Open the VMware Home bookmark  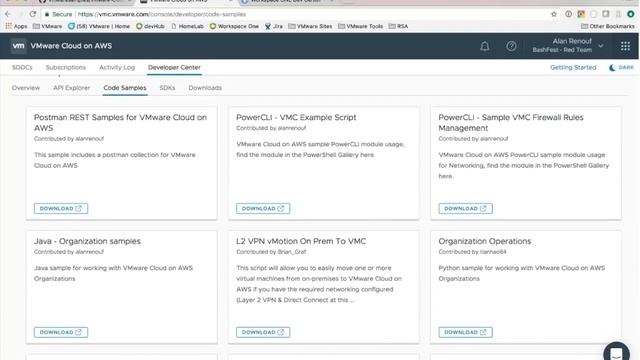point(99,26)
